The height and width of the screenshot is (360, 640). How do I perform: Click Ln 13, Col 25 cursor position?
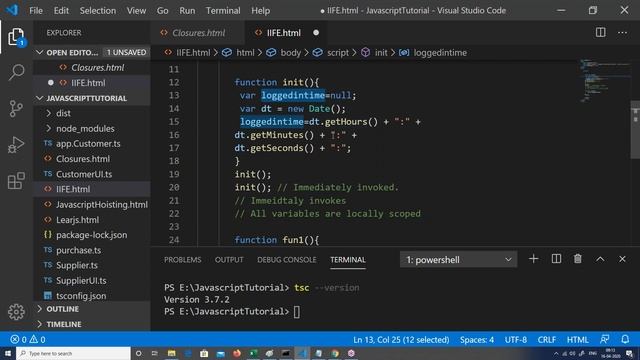tap(401, 340)
